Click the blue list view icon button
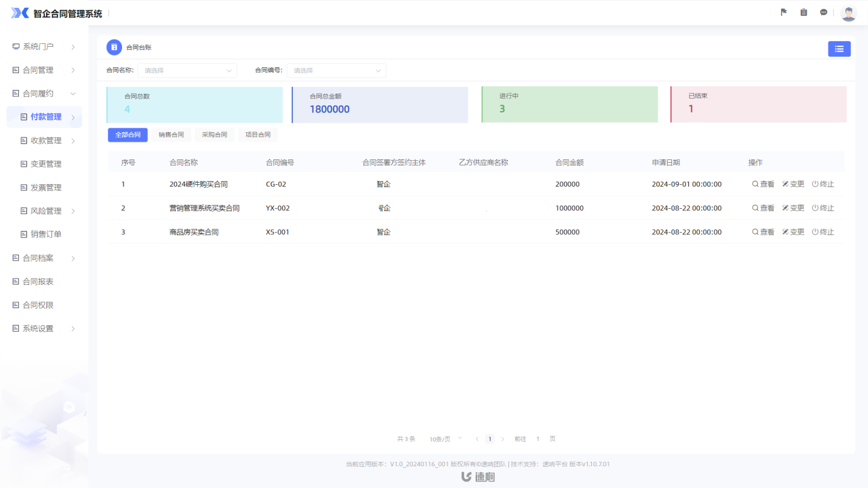The height and width of the screenshot is (488, 868). [x=839, y=49]
